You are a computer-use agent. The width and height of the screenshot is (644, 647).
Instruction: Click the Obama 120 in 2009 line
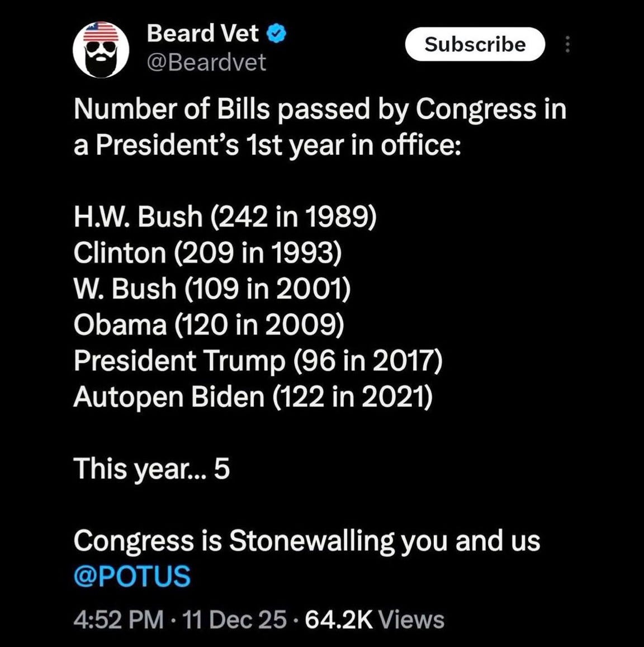click(209, 324)
